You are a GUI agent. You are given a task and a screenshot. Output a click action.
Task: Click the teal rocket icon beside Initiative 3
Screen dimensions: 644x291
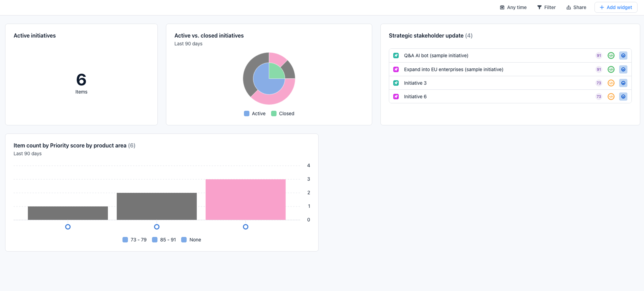click(396, 83)
